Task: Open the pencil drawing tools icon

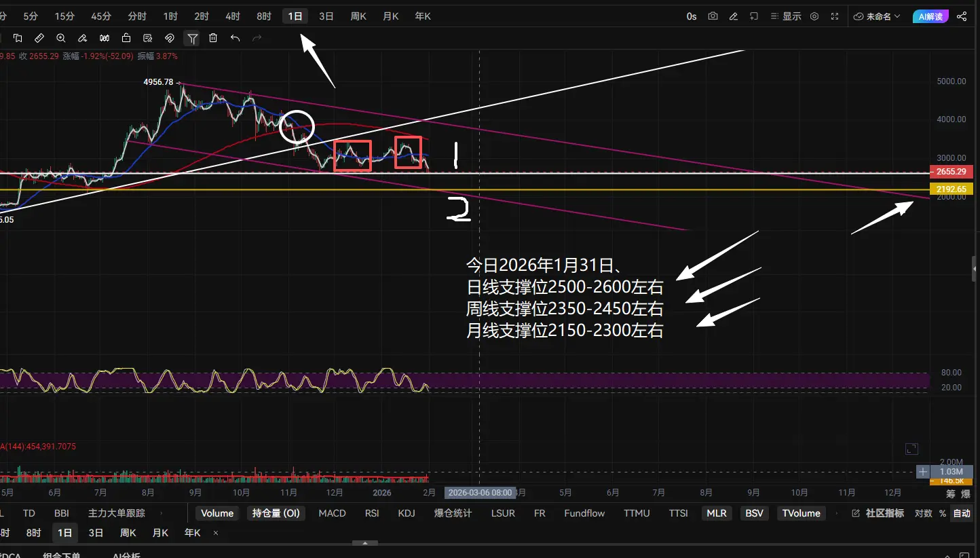Action: 733,16
